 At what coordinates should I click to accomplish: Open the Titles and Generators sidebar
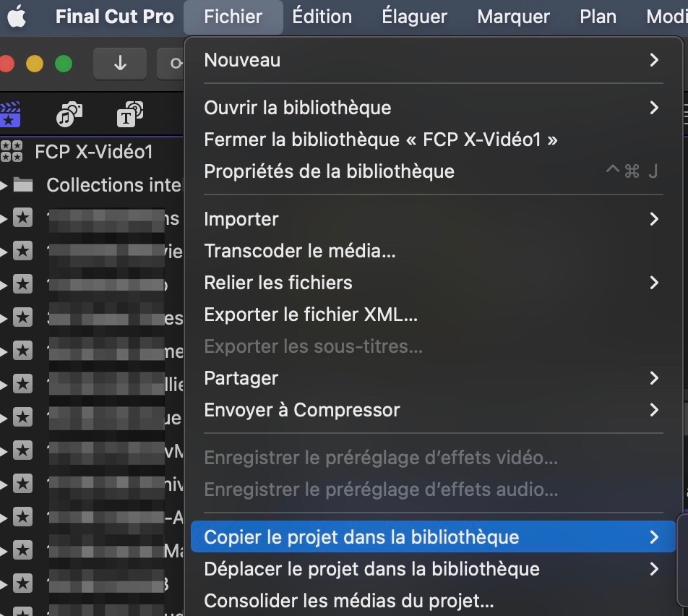coord(130,114)
